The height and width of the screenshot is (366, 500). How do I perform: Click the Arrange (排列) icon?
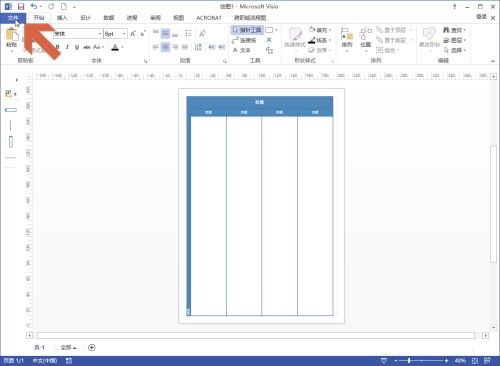347,39
